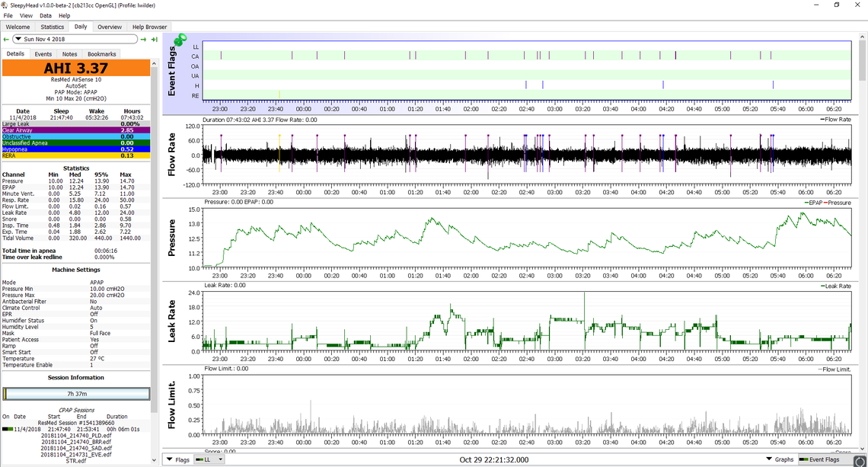868x467 pixels.
Task: Click the SleepyHead app icon in title bar
Action: point(5,5)
